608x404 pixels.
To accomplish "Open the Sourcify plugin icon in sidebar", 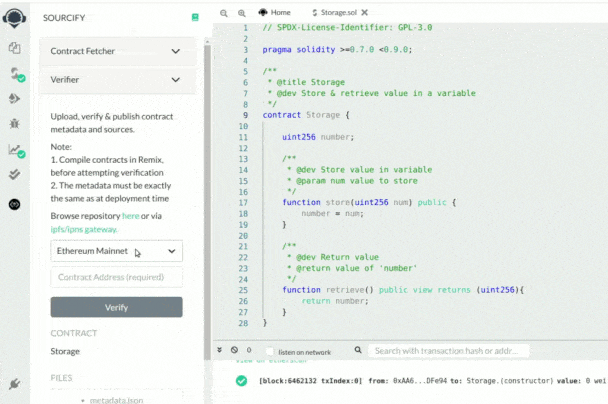I will pos(14,203).
